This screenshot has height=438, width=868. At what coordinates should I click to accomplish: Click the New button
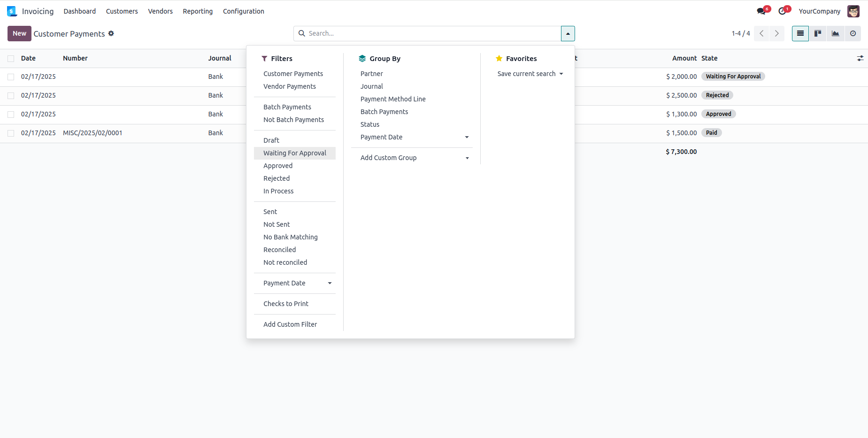coord(19,33)
